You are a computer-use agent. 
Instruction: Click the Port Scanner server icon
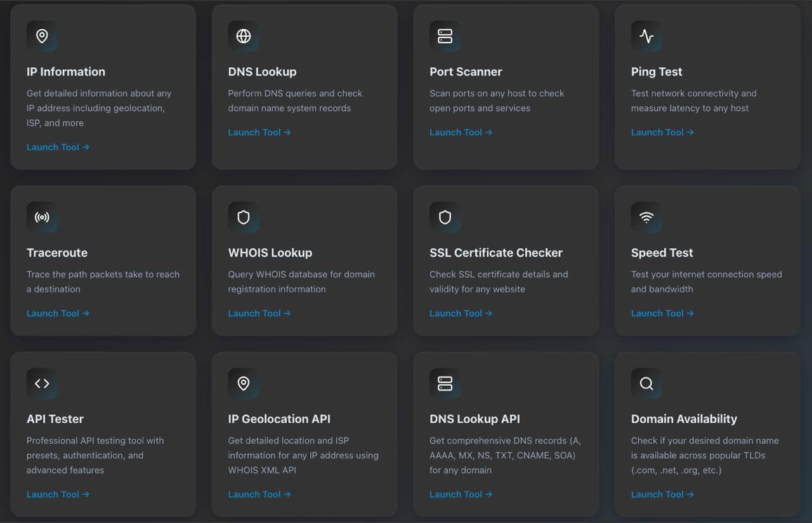click(445, 36)
